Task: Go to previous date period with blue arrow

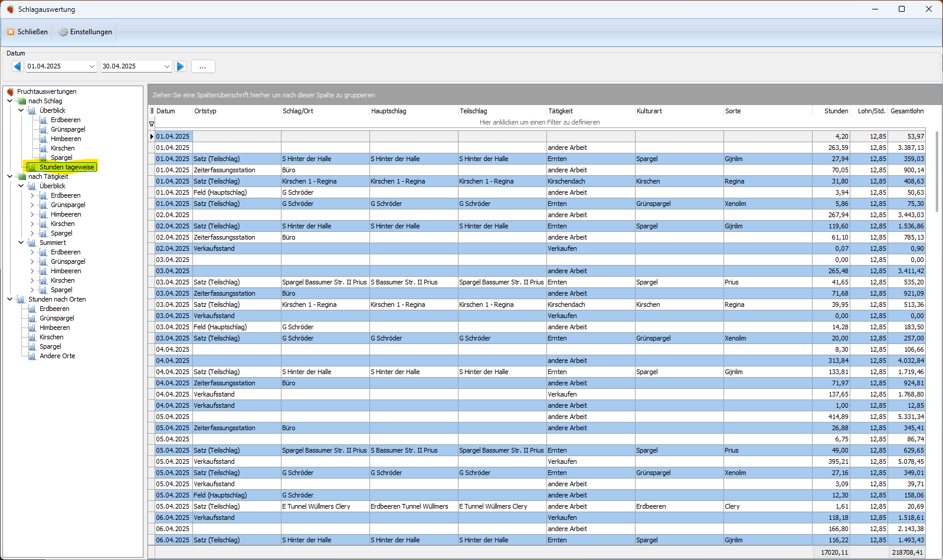Action: click(x=18, y=66)
